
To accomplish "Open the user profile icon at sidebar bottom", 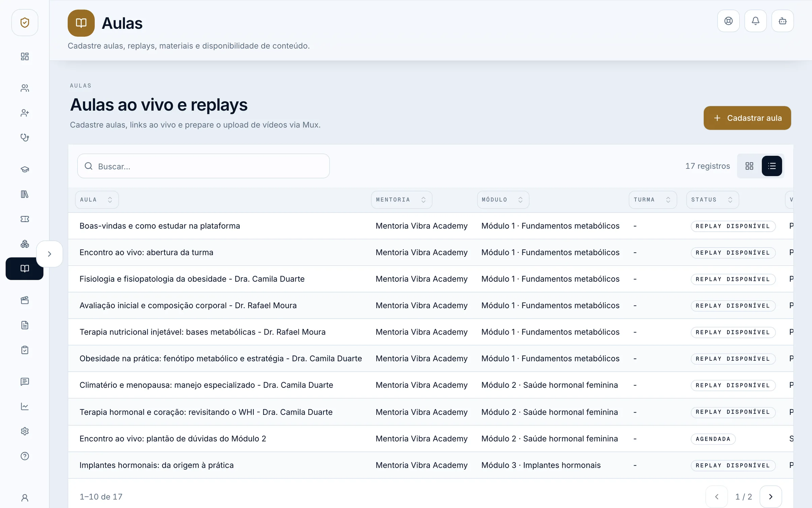I will (25, 498).
